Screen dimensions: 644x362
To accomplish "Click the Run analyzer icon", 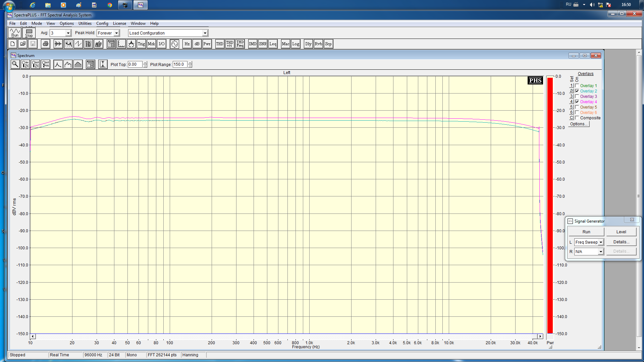I will click(x=15, y=33).
